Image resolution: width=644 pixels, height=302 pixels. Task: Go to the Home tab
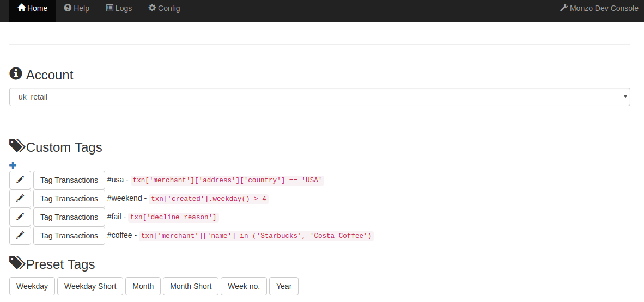tap(32, 8)
